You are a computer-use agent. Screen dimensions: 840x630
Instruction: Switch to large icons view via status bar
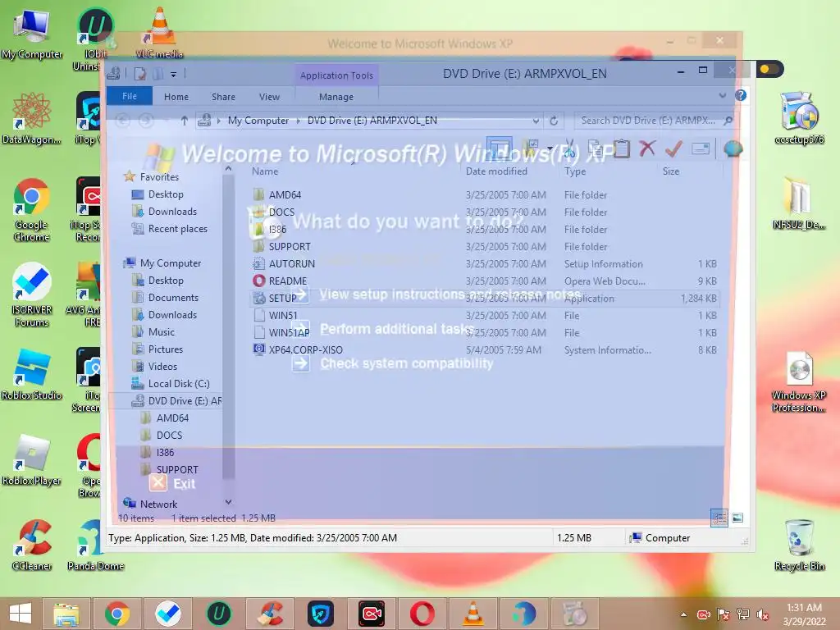point(737,518)
